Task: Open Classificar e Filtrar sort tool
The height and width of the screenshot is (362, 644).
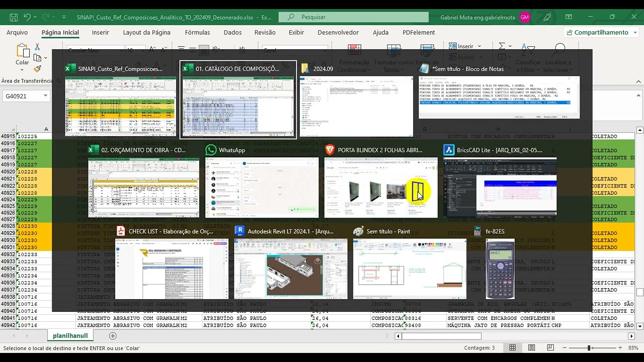Action: tap(528, 58)
